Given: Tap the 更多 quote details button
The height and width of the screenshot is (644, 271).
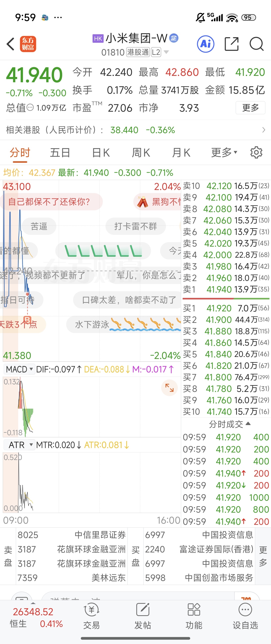Looking at the screenshot, I should tap(250, 108).
